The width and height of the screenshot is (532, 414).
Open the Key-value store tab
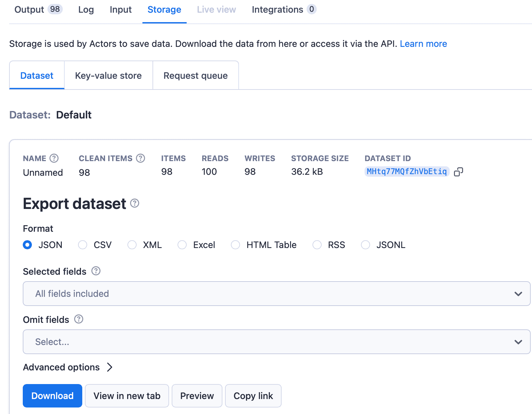click(x=108, y=76)
